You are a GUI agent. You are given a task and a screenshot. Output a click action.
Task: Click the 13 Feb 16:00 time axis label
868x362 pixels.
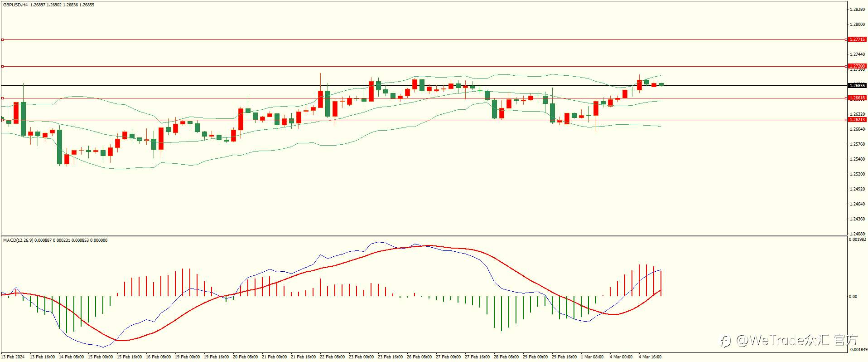[42, 357]
